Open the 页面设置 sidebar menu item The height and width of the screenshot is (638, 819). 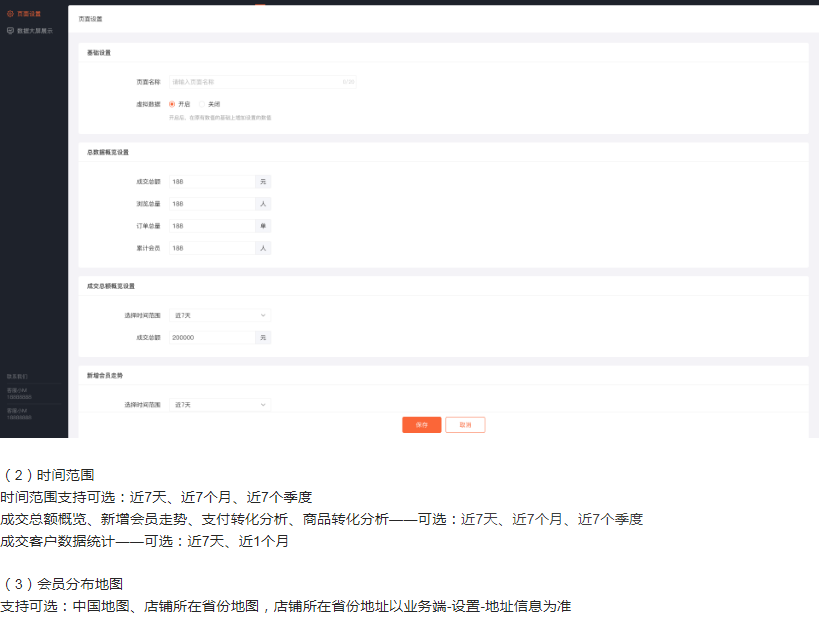point(29,14)
